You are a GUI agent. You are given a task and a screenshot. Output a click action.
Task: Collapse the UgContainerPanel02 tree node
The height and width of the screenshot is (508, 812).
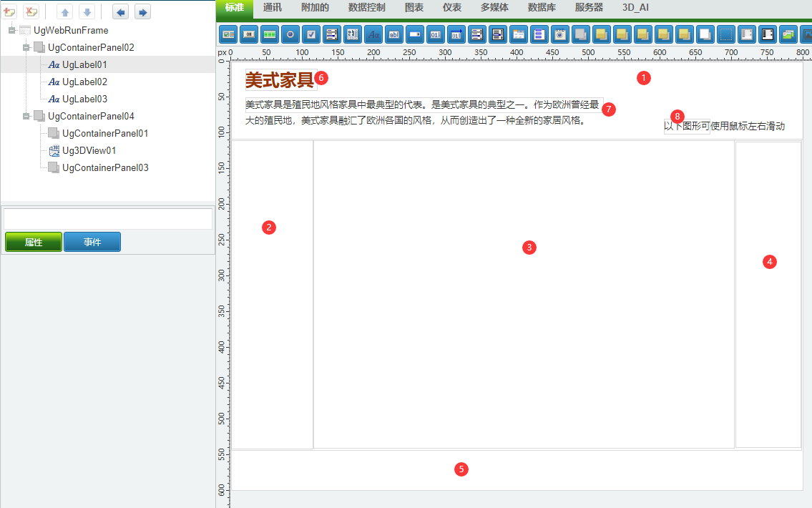26,47
